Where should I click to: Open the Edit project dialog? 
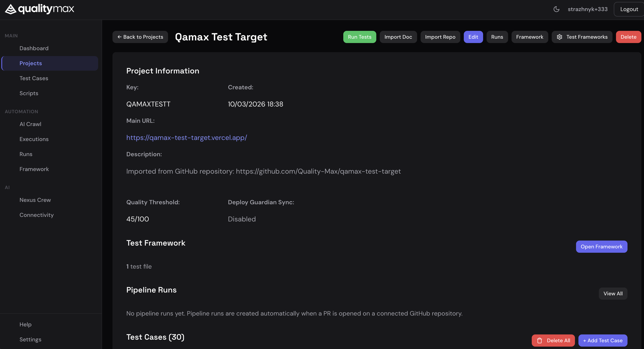pyautogui.click(x=473, y=37)
